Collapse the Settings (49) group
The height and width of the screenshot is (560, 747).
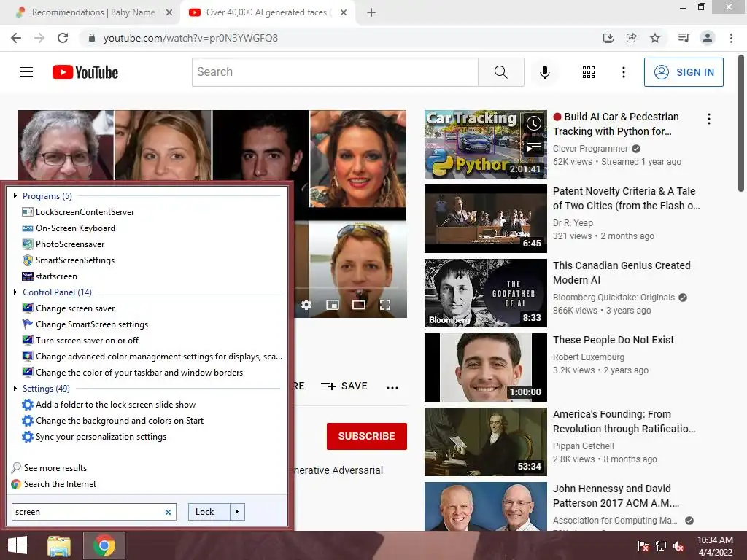(x=15, y=388)
